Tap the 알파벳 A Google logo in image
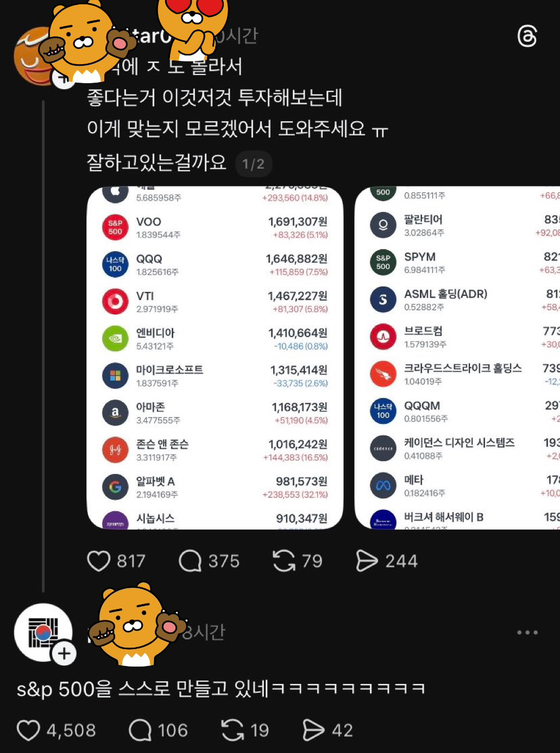 pos(115,486)
